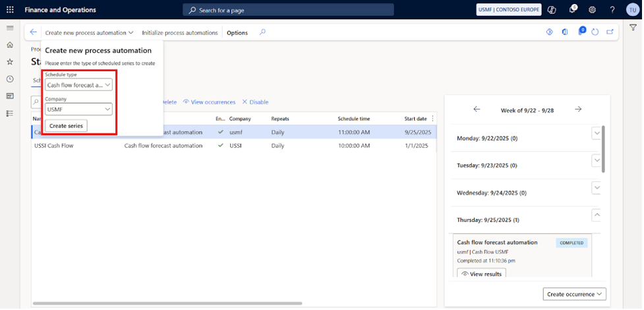Toggle the enabled checkmark in the usmf row
644x310 pixels.
(221, 132)
